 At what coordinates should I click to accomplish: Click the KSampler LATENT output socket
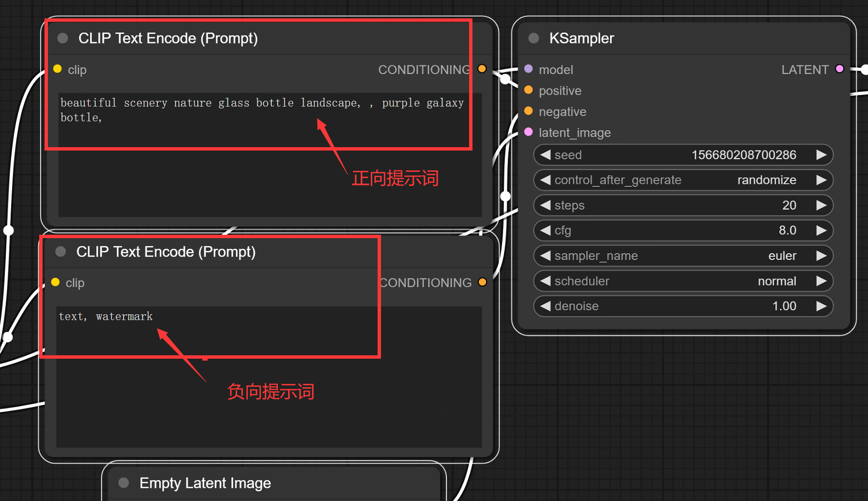click(x=840, y=69)
